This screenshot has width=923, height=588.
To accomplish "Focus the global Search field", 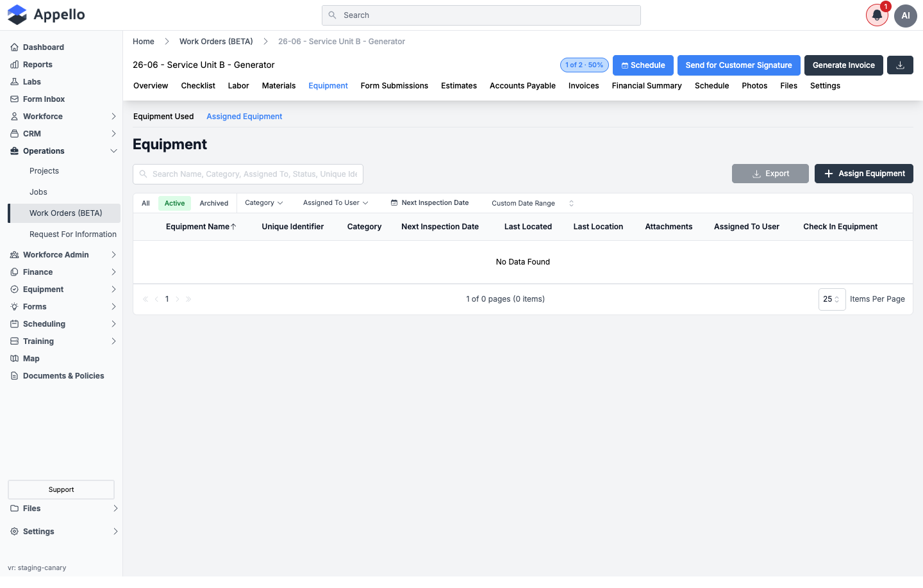I will [x=481, y=15].
